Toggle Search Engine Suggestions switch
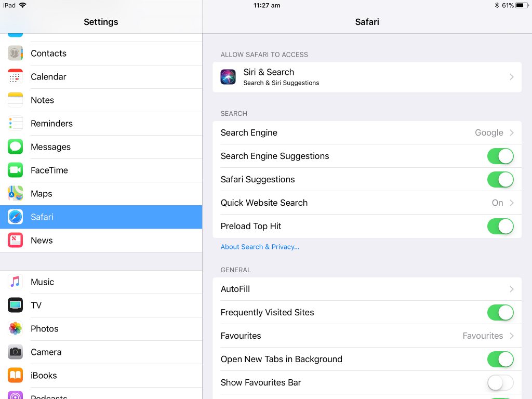Screen dimensions: 532x399 (x=500, y=156)
